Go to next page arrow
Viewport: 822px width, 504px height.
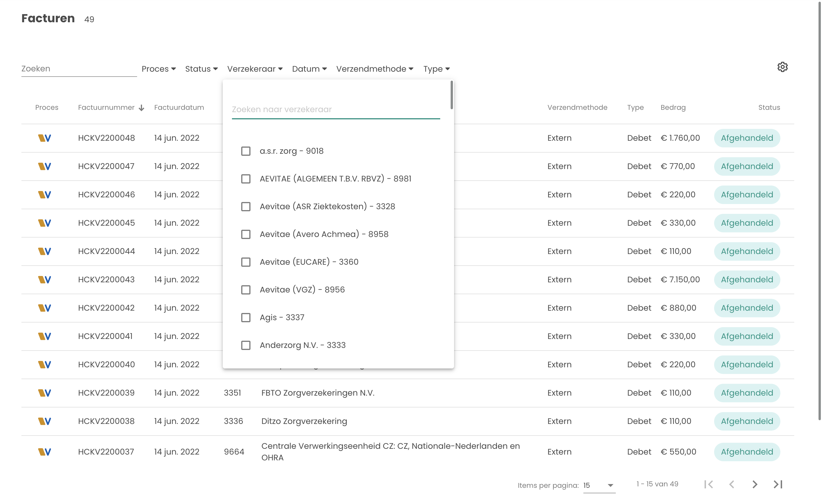click(755, 484)
